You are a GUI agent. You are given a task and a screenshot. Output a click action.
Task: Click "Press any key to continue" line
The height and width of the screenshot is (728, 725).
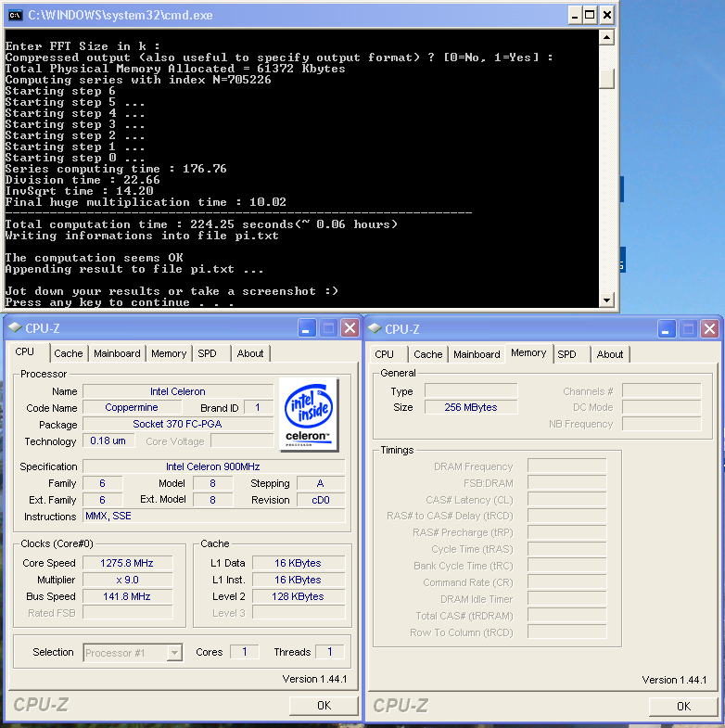[x=120, y=302]
